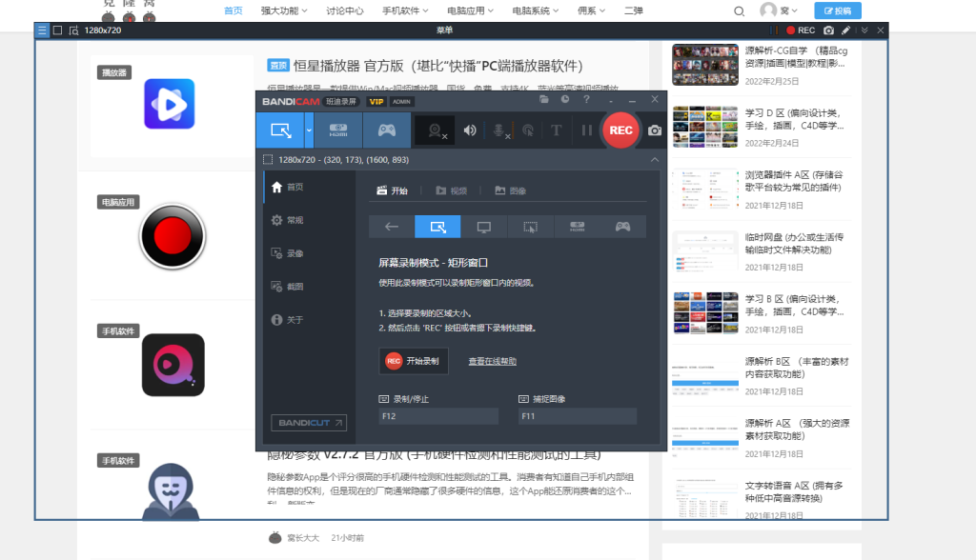Expand the 强大功能 website menu
The height and width of the screenshot is (560, 976).
[x=284, y=10]
